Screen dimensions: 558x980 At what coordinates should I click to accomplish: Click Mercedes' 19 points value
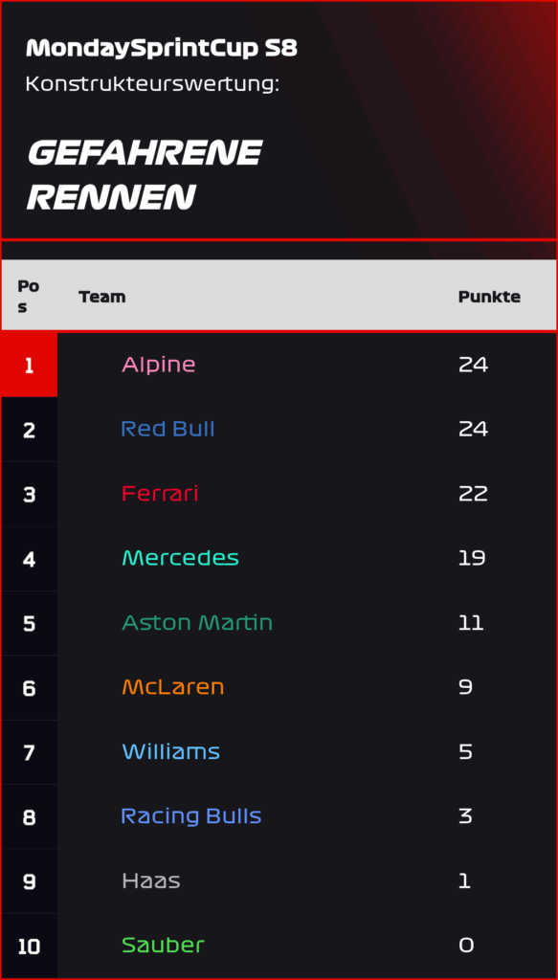click(472, 558)
